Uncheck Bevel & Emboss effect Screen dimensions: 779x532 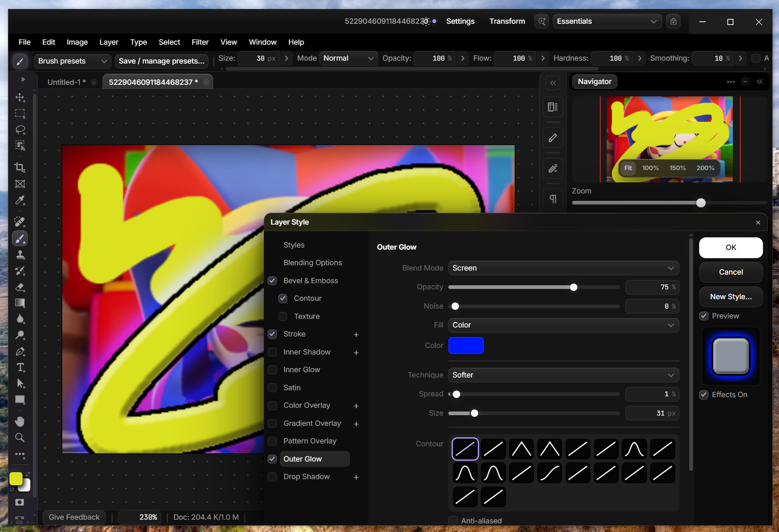click(273, 281)
